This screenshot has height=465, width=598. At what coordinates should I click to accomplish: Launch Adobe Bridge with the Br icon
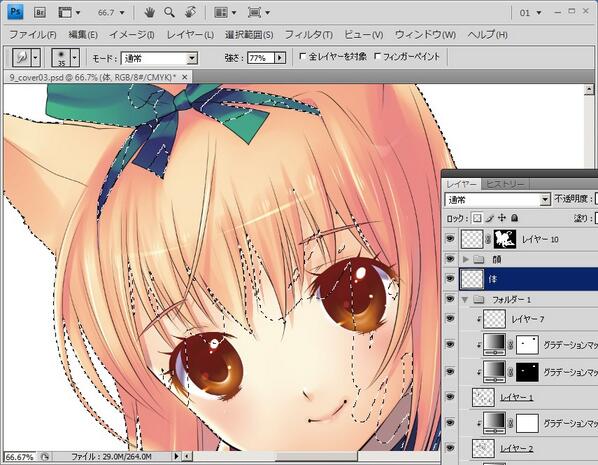[x=40, y=13]
